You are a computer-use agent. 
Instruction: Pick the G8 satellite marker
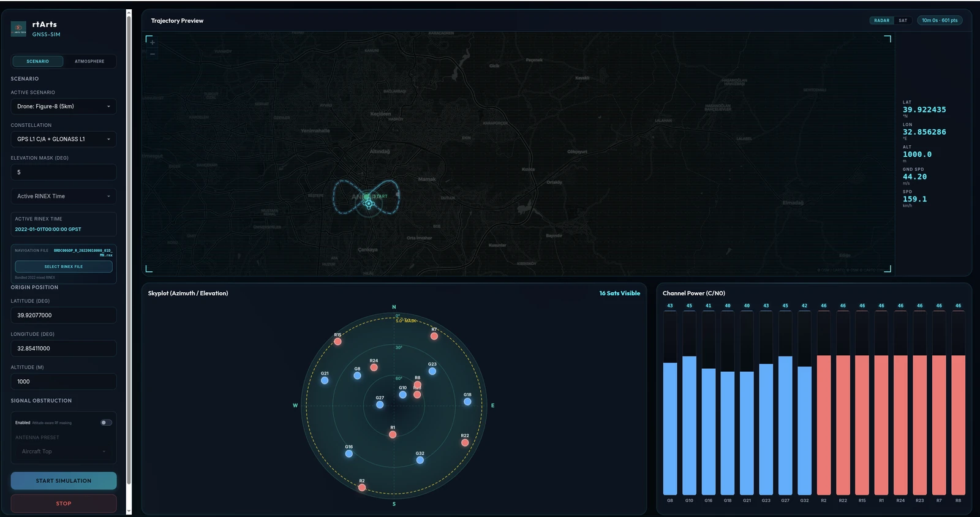click(x=357, y=375)
